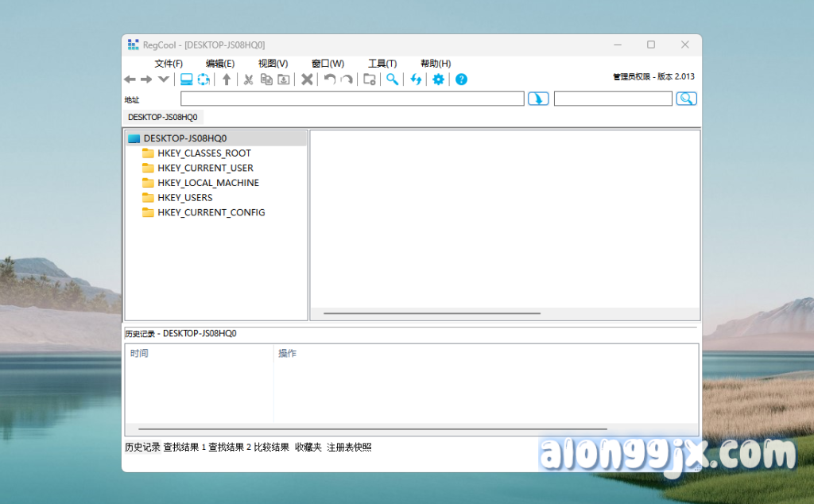Viewport: 814px width, 504px height.
Task: Switch to the 注册表快照 tab
Action: pos(349,448)
